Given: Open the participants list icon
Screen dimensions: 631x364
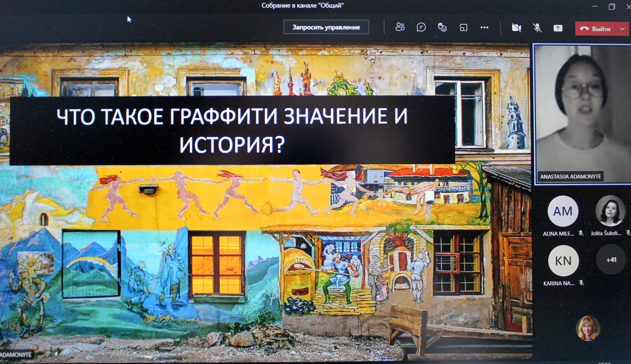Looking at the screenshot, I should click(400, 27).
